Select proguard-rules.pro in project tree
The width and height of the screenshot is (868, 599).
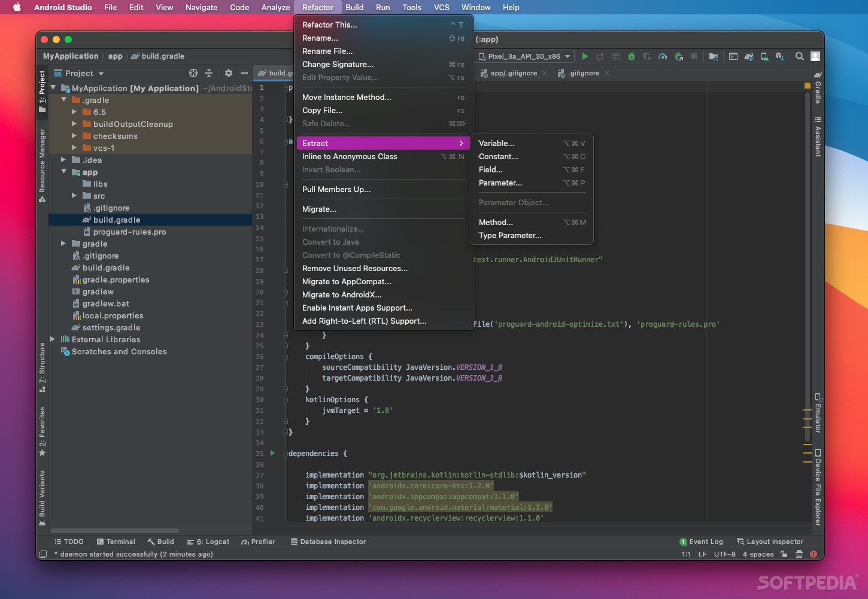click(129, 232)
